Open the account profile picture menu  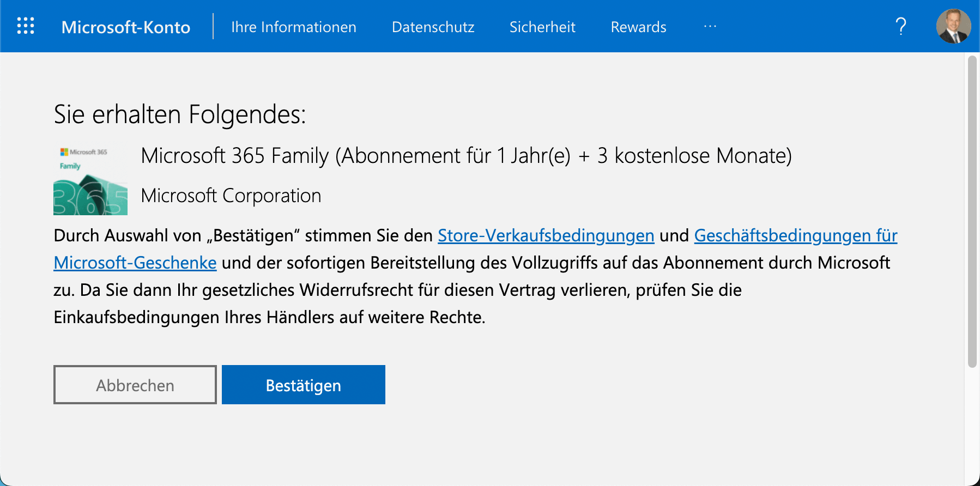tap(953, 26)
